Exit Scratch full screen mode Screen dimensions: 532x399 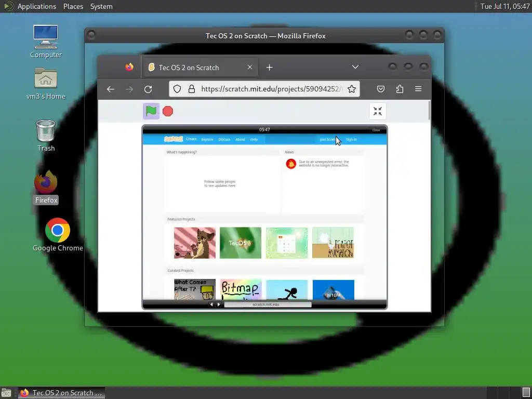[x=378, y=111]
